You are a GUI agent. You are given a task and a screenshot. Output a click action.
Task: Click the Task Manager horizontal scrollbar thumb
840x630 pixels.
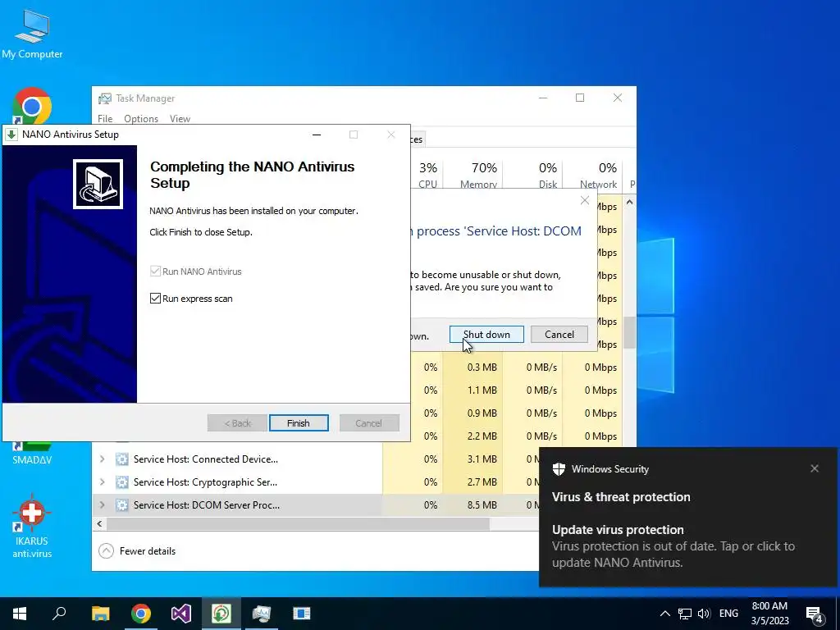coord(297,524)
